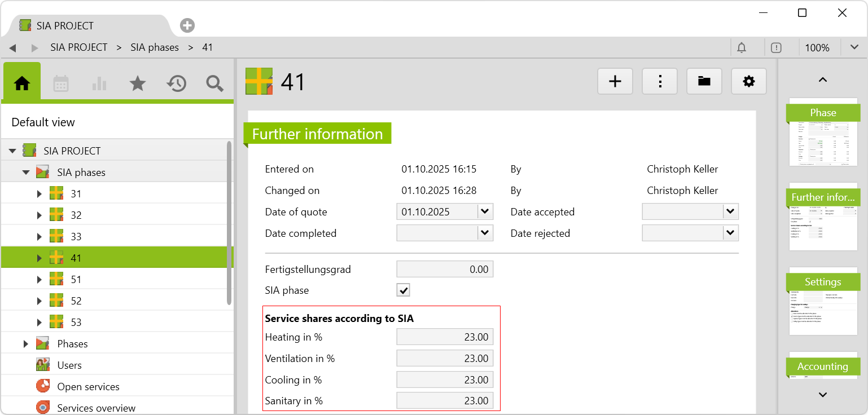This screenshot has height=415, width=868.
Task: Click SIA phases in the breadcrumb
Action: pos(155,47)
